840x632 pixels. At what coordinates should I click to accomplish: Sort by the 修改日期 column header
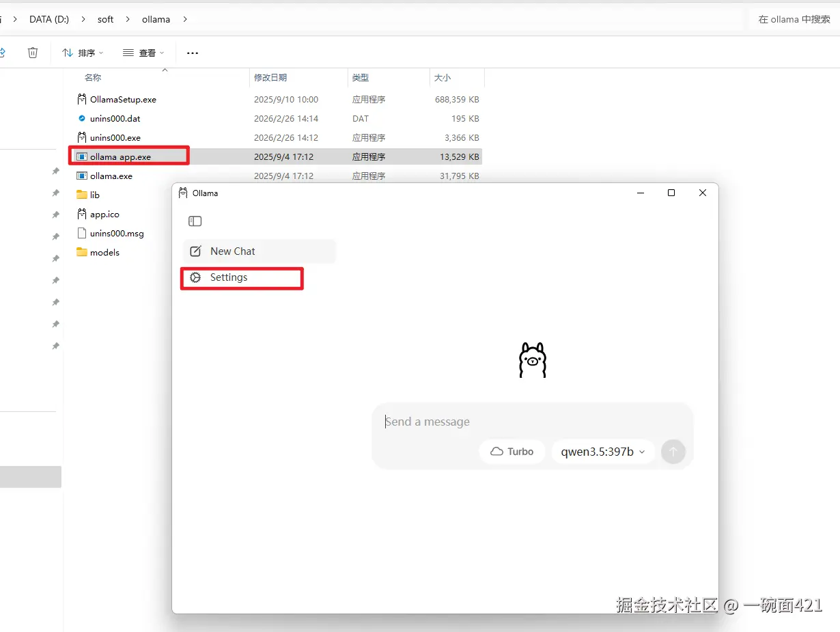(x=270, y=78)
